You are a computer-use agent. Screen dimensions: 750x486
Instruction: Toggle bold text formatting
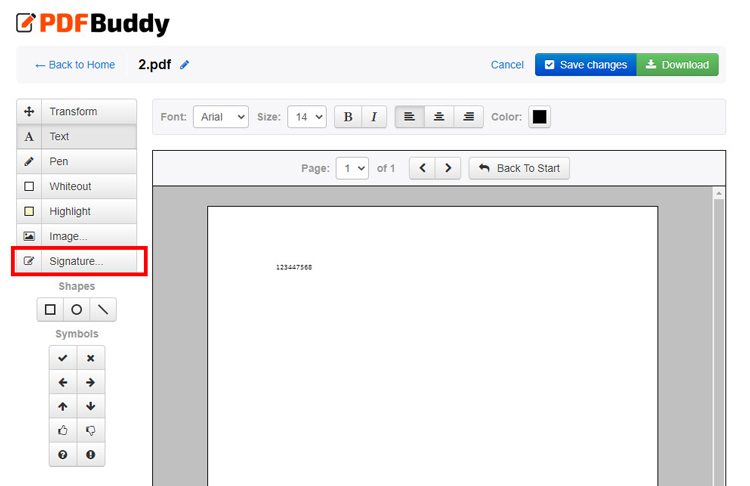(x=348, y=117)
